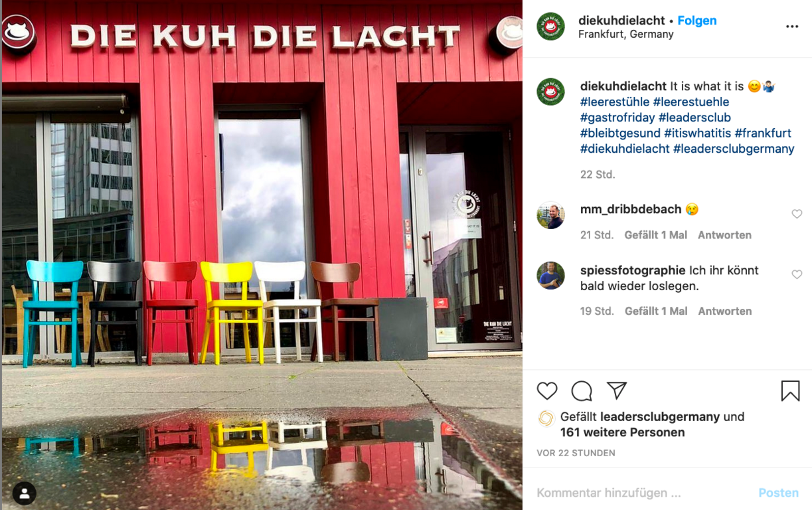This screenshot has width=812, height=510.
Task: Click spiessfotographie's avatar
Action: point(550,276)
